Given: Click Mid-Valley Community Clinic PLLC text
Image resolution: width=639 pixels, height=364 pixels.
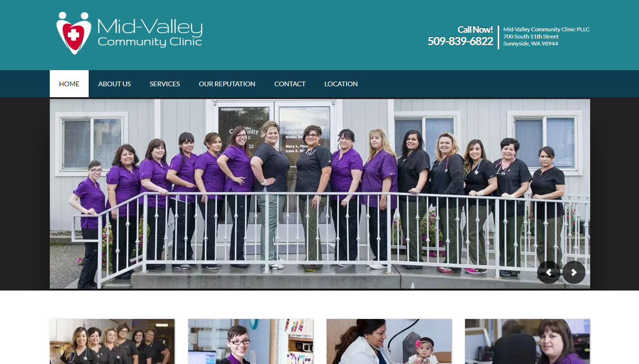Looking at the screenshot, I should 547,29.
